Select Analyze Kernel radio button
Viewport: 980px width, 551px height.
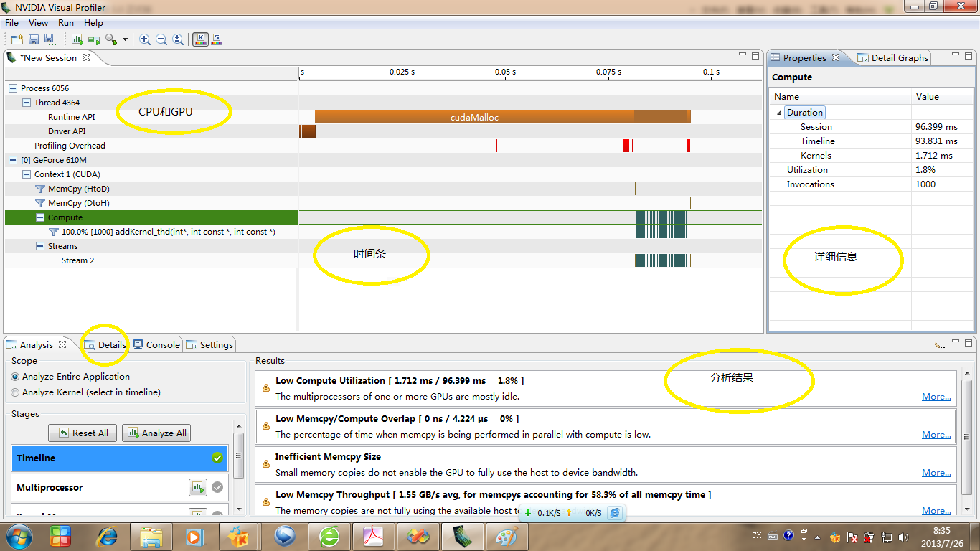[x=15, y=392]
